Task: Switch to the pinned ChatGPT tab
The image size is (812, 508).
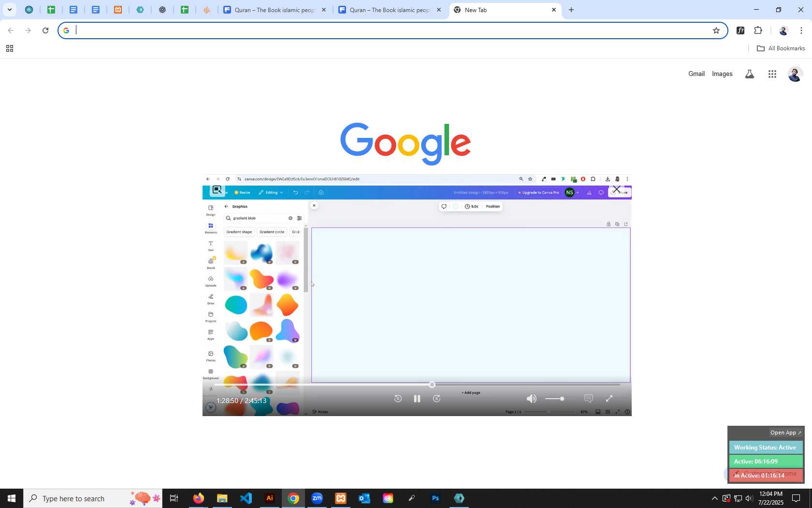Action: tap(162, 10)
